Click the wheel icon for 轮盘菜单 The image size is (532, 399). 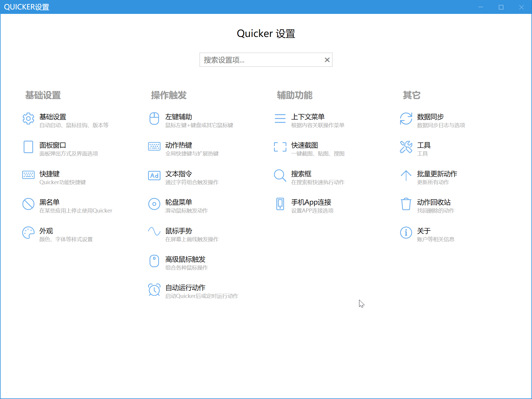154,204
